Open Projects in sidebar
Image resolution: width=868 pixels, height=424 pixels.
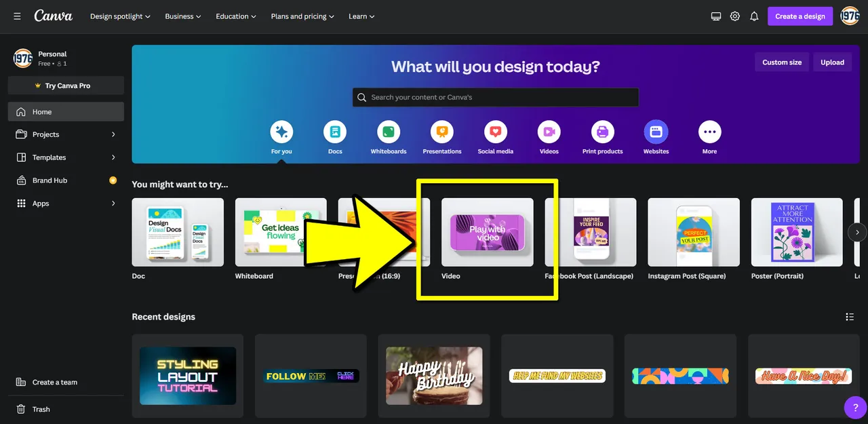[66, 134]
